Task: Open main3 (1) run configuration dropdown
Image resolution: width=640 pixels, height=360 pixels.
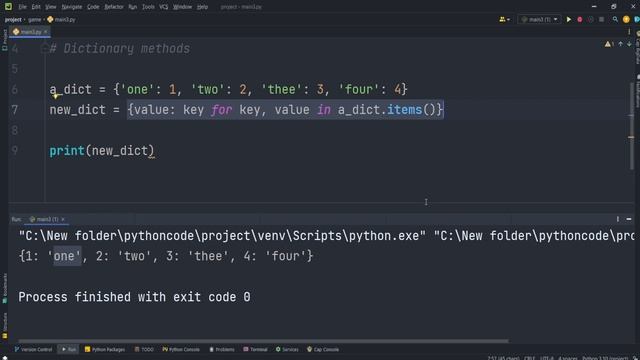Action: [539, 20]
